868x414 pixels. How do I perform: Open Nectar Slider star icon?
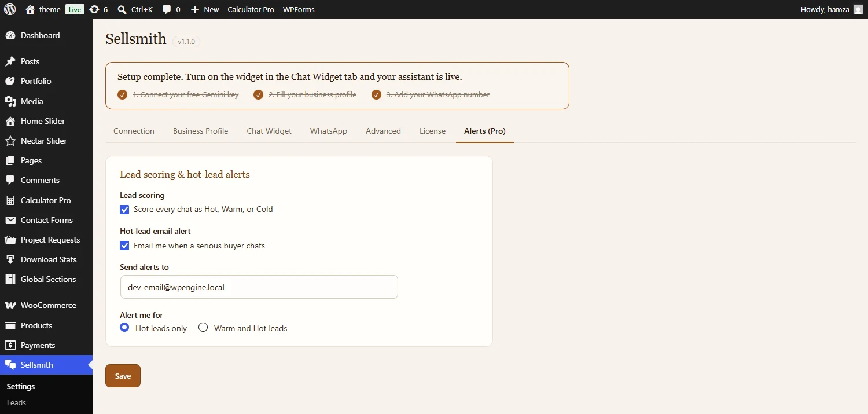point(10,141)
